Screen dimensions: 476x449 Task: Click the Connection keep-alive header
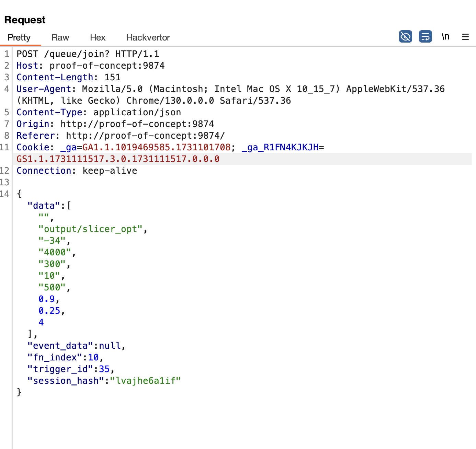77,171
